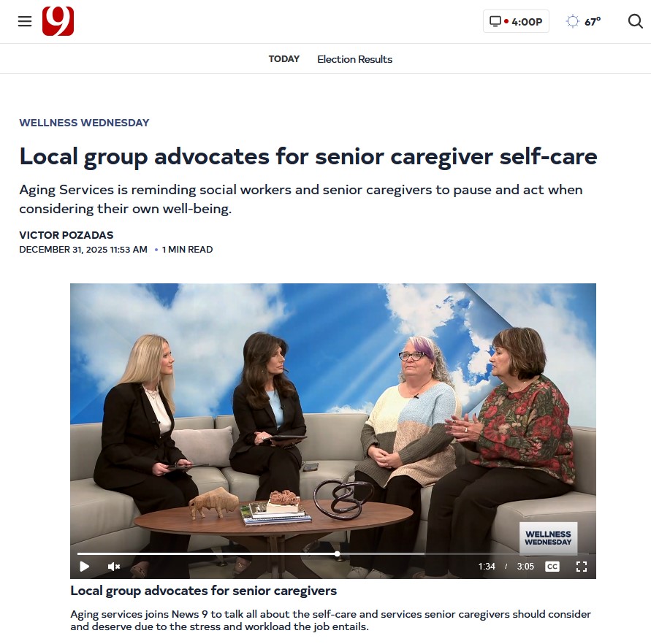651x644 pixels.
Task: Enter fullscreen video mode
Action: (582, 567)
